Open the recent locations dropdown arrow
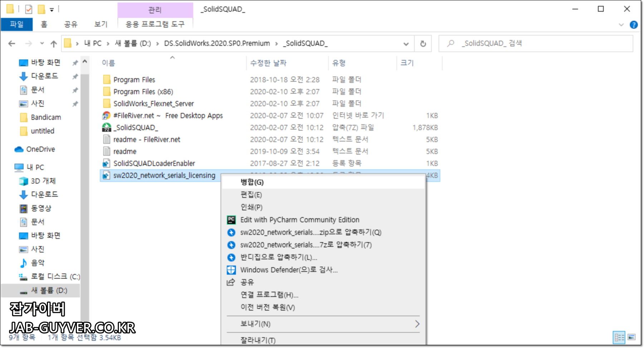 click(x=42, y=44)
